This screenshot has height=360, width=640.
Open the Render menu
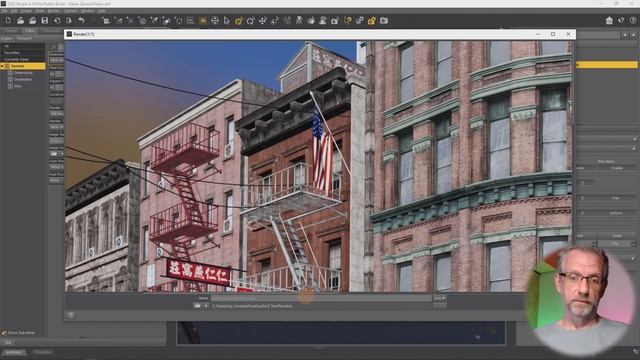(53, 11)
